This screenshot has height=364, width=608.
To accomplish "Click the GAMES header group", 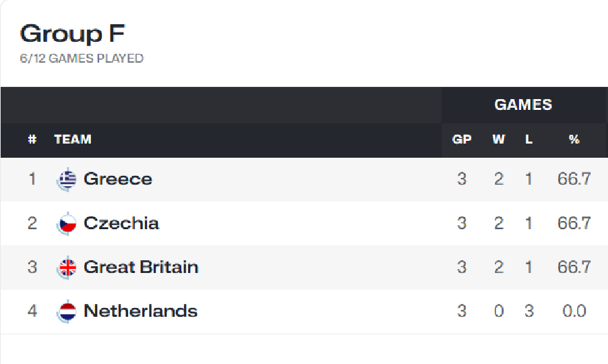I will click(x=523, y=105).
